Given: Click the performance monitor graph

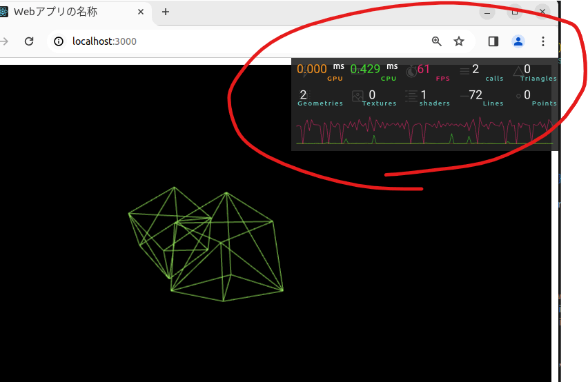Looking at the screenshot, I should point(424,130).
